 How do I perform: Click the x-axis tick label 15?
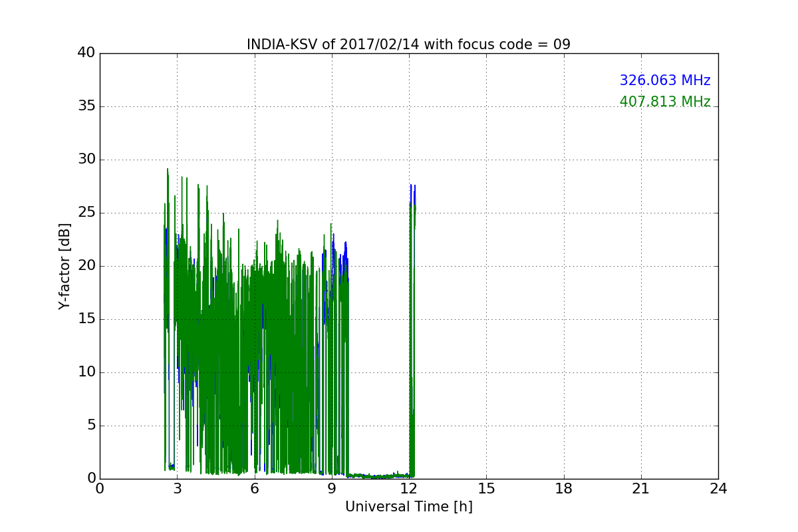click(486, 489)
